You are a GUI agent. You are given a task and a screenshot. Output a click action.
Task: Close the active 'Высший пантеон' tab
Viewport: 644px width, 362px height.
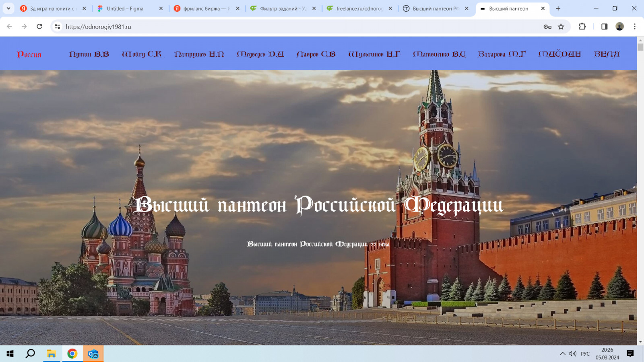click(x=543, y=8)
